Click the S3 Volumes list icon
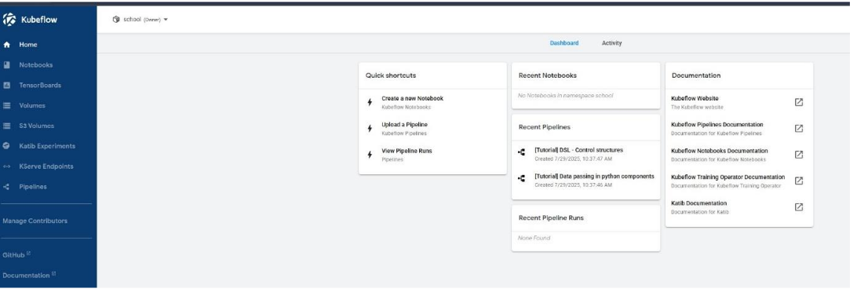This screenshot has height=296, width=868. point(6,126)
